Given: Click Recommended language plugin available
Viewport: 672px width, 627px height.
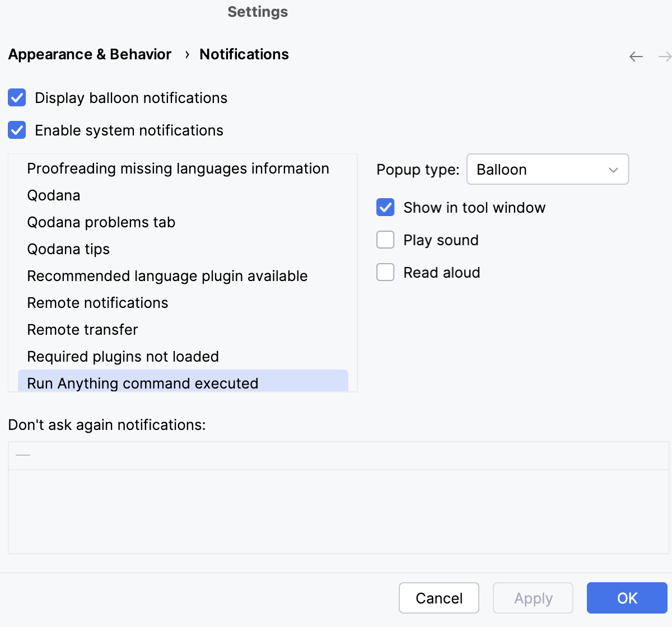Looking at the screenshot, I should tap(167, 275).
